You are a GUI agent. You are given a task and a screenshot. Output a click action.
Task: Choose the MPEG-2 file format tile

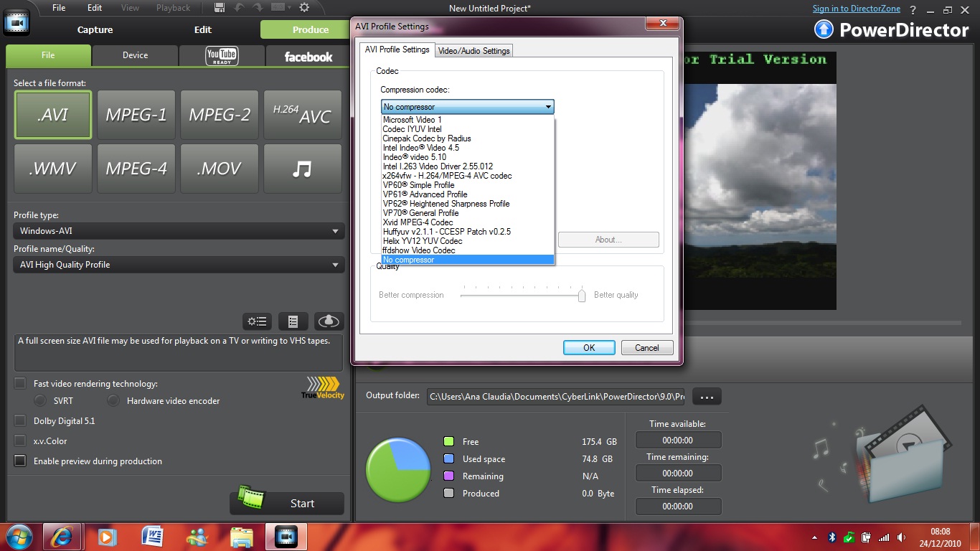point(220,115)
